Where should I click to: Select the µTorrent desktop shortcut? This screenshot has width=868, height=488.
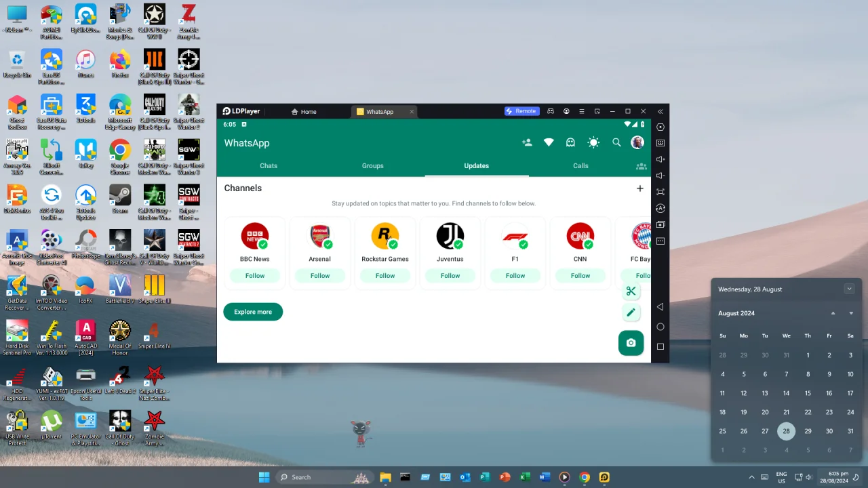point(51,425)
